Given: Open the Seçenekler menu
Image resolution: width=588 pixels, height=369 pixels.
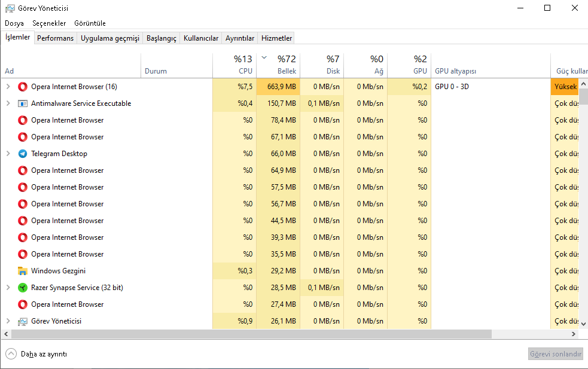Looking at the screenshot, I should tap(49, 23).
